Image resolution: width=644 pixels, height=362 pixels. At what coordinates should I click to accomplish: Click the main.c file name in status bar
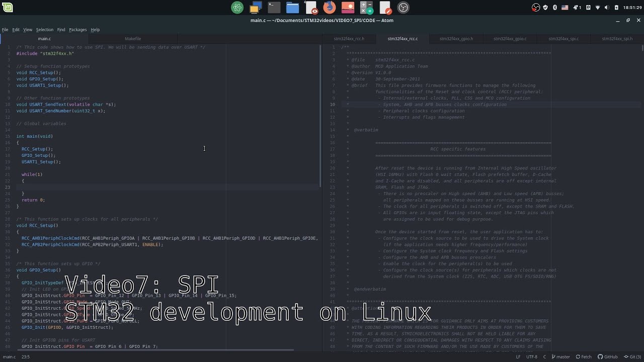tap(9, 357)
